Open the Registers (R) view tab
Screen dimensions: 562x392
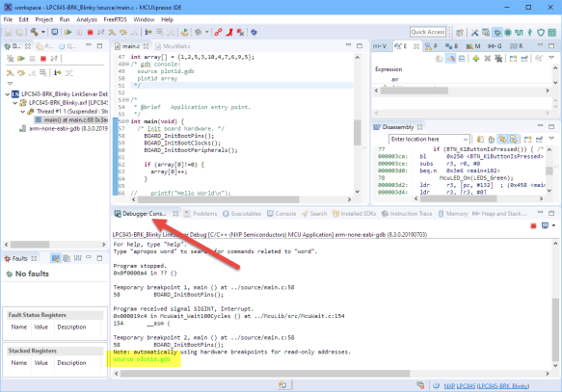coord(517,46)
